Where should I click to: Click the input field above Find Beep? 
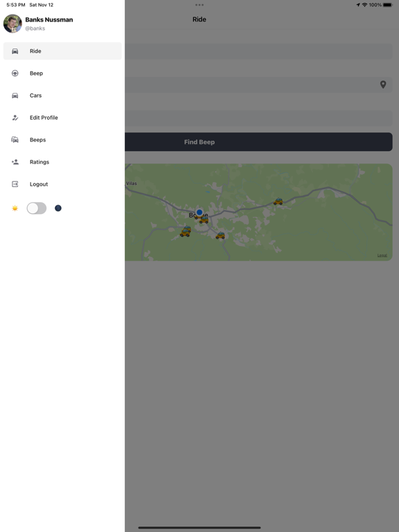(258, 118)
